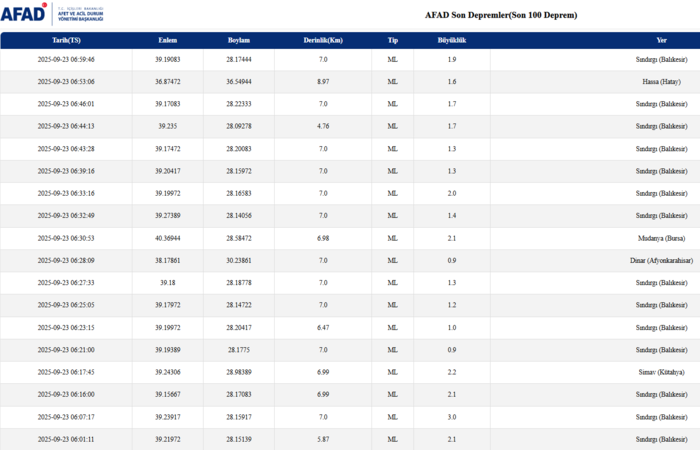Image resolution: width=700 pixels, height=450 pixels.
Task: Click the Dinar (Afyonkarahisar) location cell
Action: (662, 261)
